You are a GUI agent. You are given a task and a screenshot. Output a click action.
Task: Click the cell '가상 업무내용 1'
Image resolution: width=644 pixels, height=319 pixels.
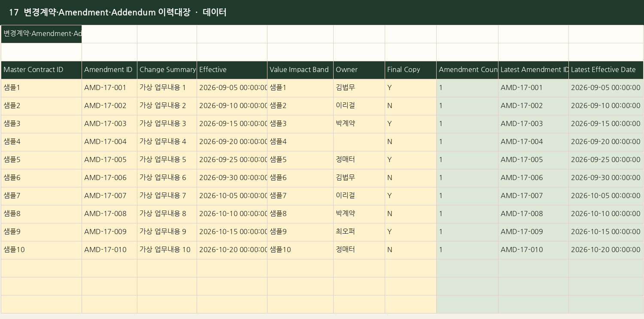pyautogui.click(x=167, y=88)
